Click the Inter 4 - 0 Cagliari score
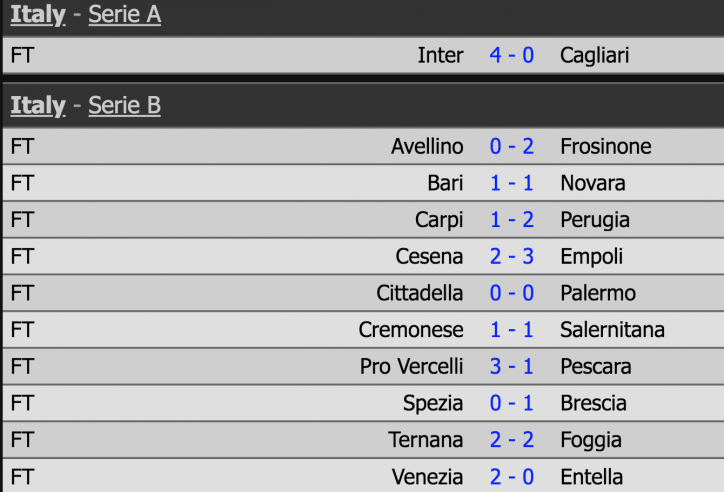 [x=512, y=55]
